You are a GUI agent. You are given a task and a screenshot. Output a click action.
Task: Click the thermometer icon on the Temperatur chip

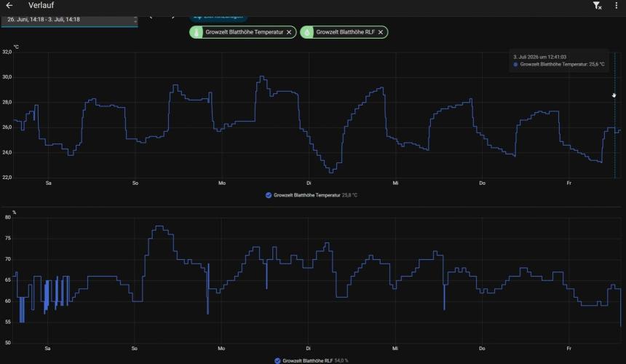(x=196, y=32)
